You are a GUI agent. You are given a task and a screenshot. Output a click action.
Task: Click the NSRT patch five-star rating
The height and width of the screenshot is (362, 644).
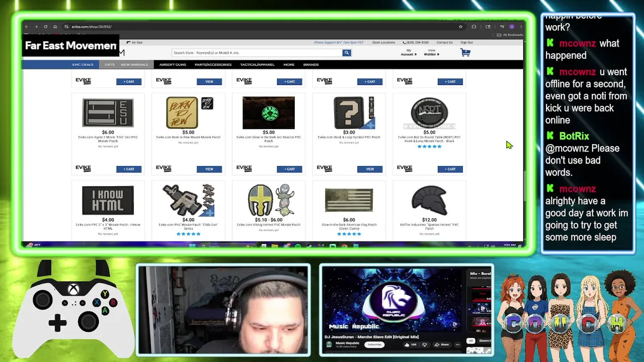tap(429, 146)
